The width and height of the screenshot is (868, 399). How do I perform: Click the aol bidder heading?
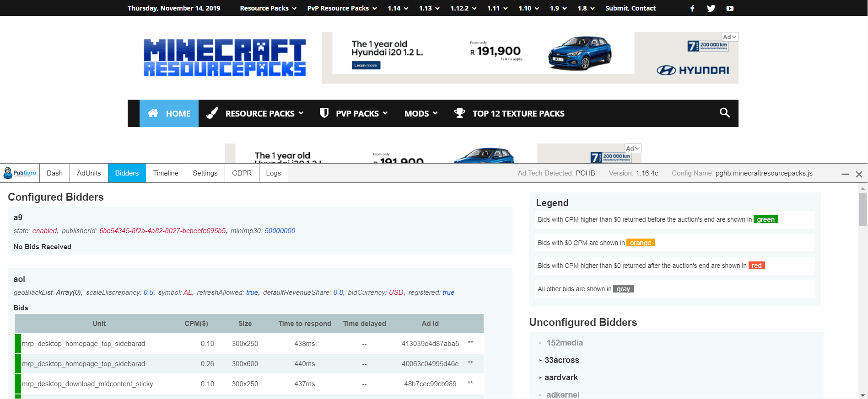pyautogui.click(x=19, y=279)
